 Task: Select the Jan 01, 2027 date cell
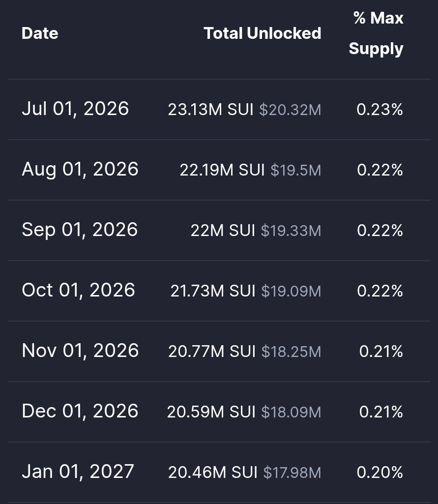[78, 472]
